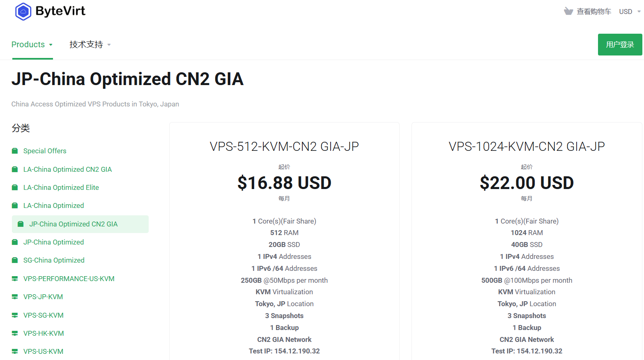Open the shopping cart via the cart icon
Image resolution: width=644 pixels, height=360 pixels.
(x=568, y=11)
